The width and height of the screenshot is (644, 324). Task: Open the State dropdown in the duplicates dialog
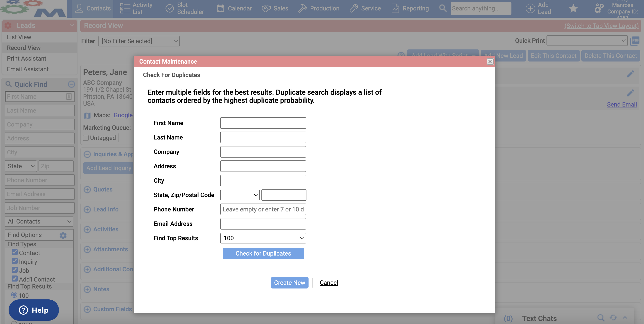click(240, 195)
